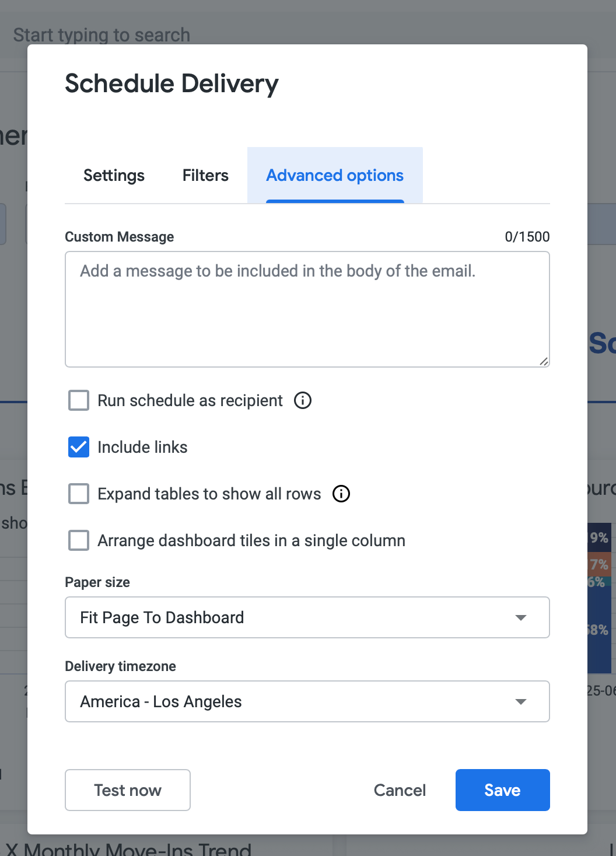616x856 pixels.
Task: Click info icon next to Expand tables option
Action: 341,494
